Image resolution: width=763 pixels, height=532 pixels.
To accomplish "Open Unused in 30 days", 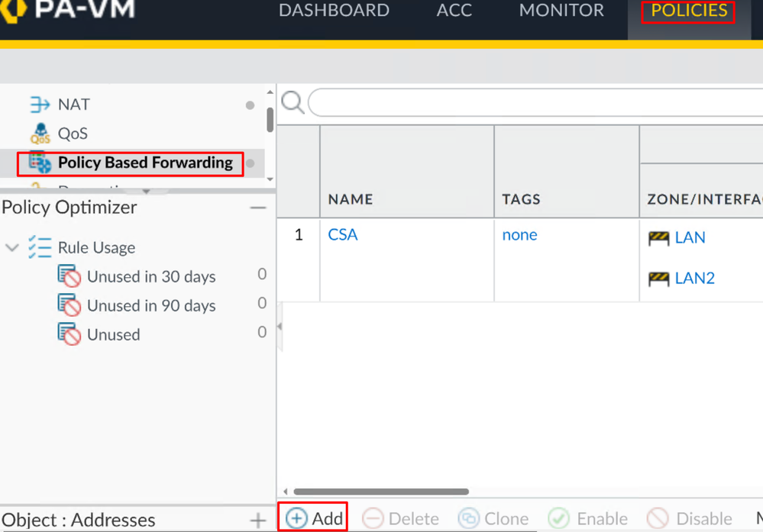I will (x=151, y=277).
